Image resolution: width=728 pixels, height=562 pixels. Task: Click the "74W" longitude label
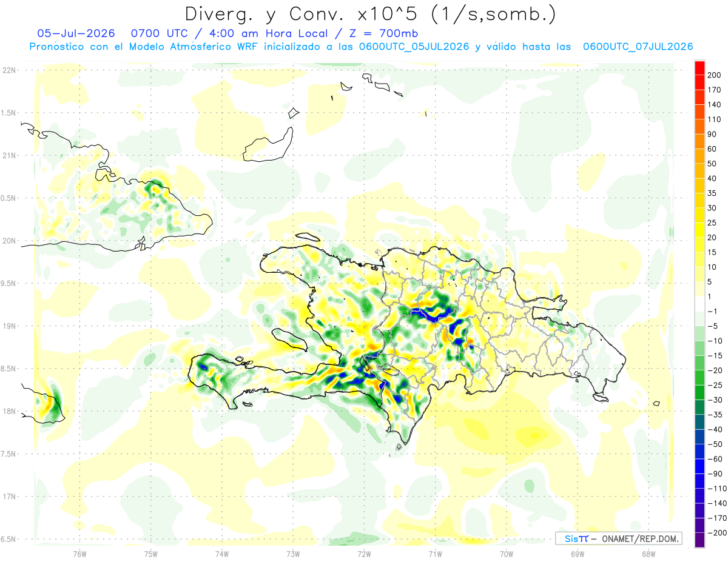(x=222, y=553)
